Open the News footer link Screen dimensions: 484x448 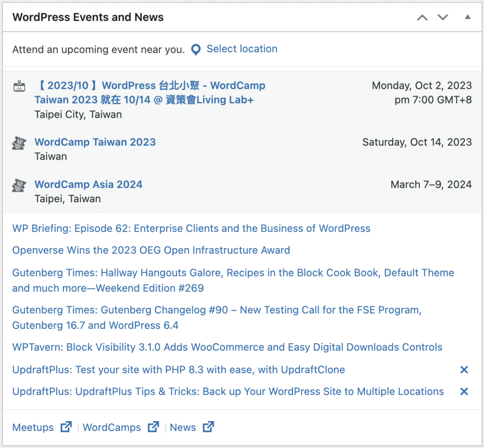click(x=183, y=427)
